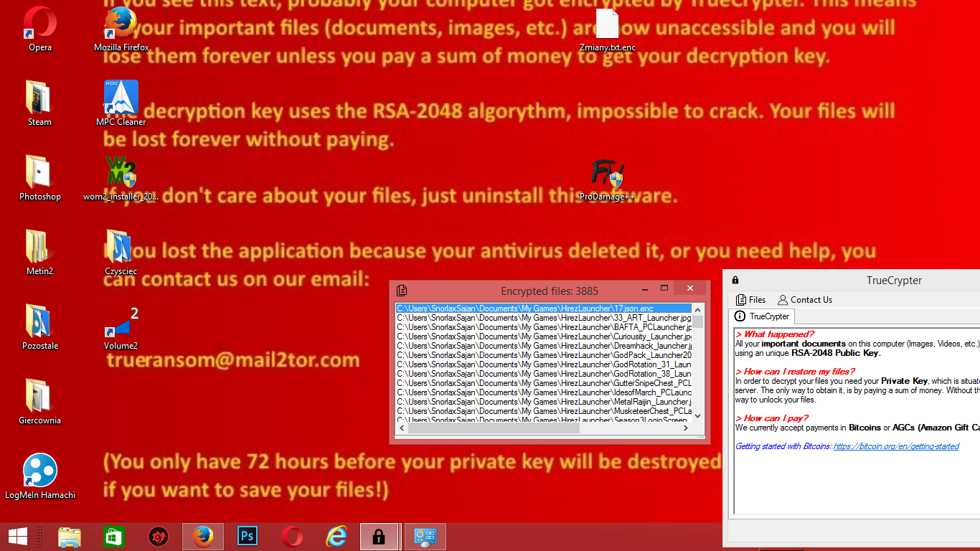Select the Steam folder on desktop

click(x=39, y=103)
